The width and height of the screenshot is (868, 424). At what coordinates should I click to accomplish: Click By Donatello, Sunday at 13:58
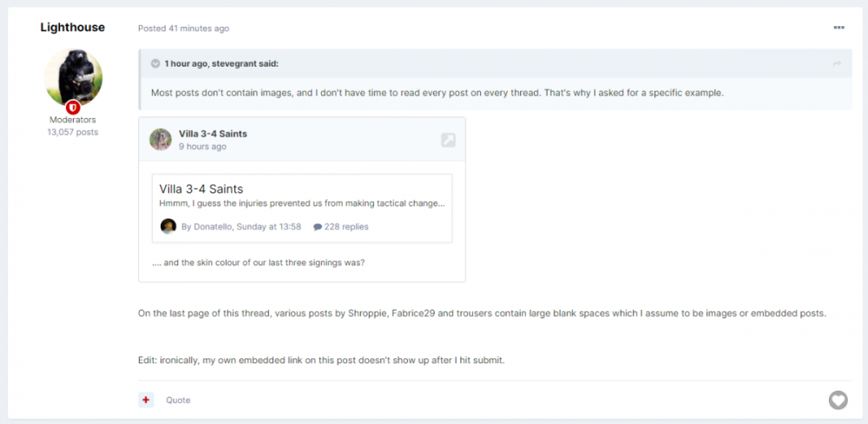point(241,227)
